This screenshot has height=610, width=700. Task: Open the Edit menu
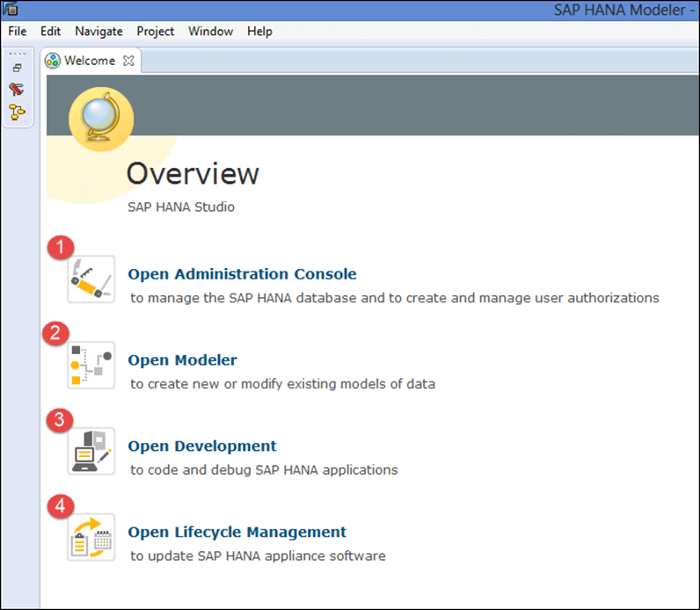(51, 32)
